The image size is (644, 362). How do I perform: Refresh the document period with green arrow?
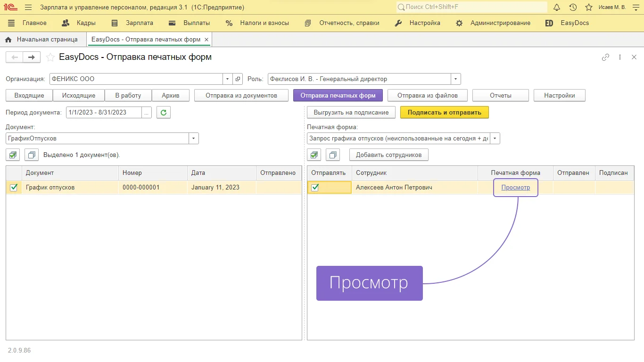(163, 113)
